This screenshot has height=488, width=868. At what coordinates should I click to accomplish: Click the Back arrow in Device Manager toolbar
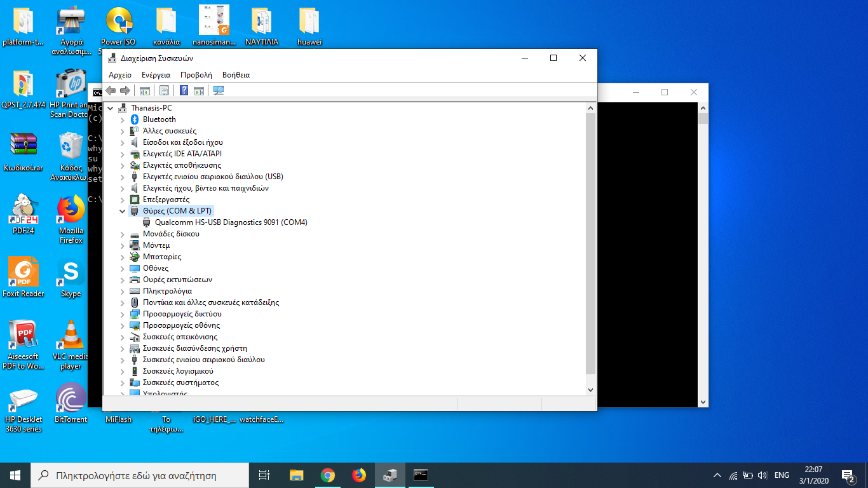pyautogui.click(x=111, y=91)
